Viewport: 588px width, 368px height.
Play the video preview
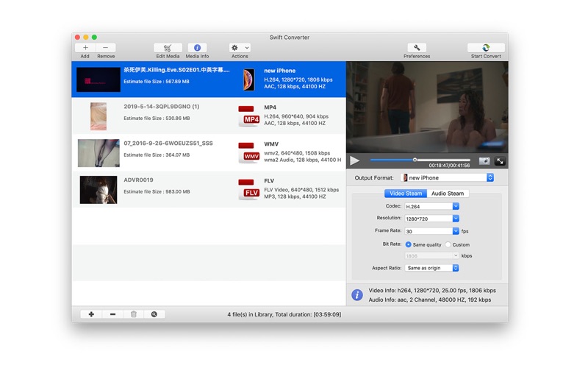tap(355, 160)
